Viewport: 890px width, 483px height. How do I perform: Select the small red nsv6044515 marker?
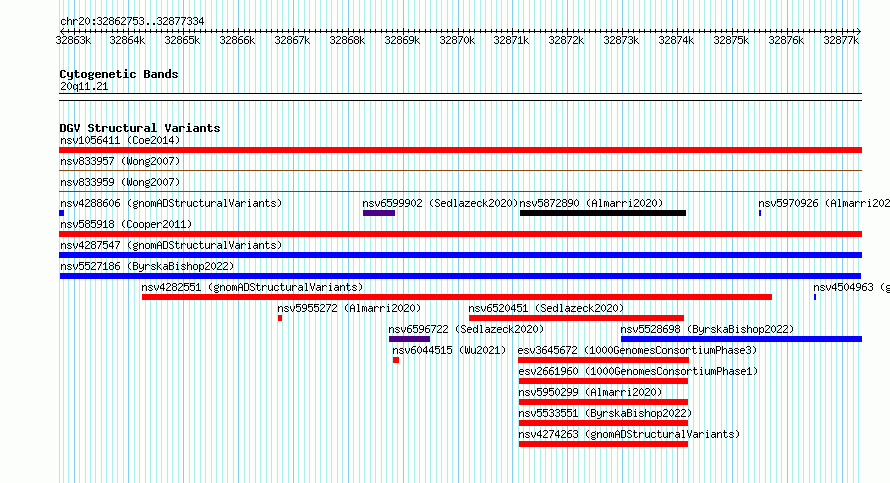pyautogui.click(x=396, y=360)
